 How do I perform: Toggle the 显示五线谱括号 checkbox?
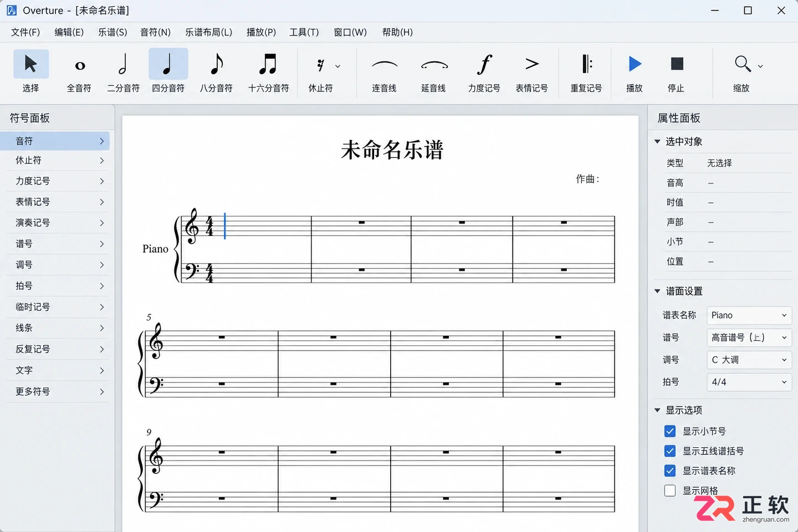[x=670, y=451]
